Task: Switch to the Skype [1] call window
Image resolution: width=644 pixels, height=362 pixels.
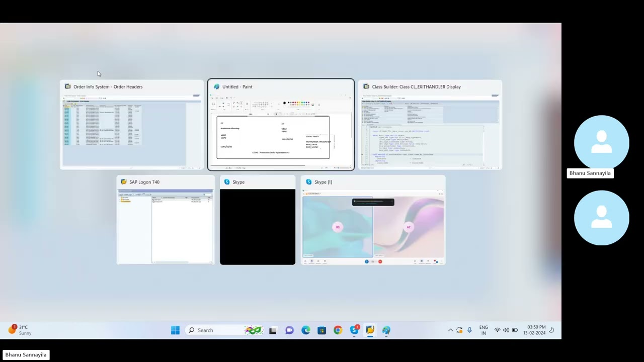Action: 373,220
